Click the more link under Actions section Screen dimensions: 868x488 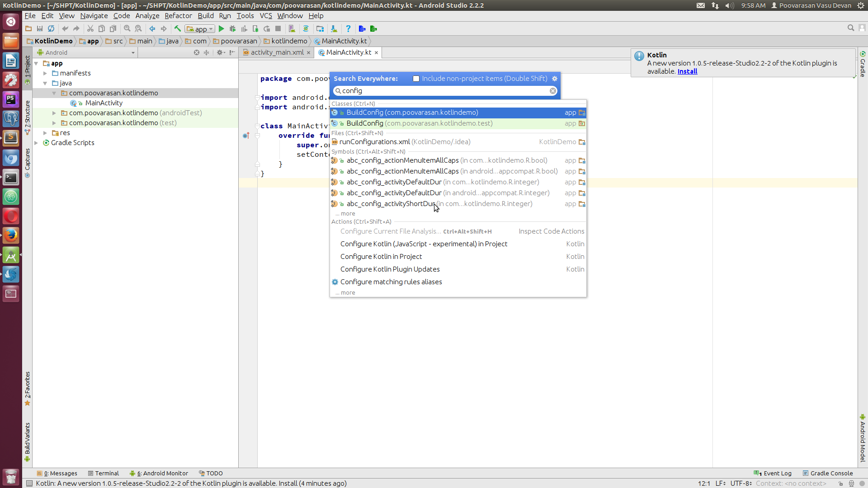point(345,292)
